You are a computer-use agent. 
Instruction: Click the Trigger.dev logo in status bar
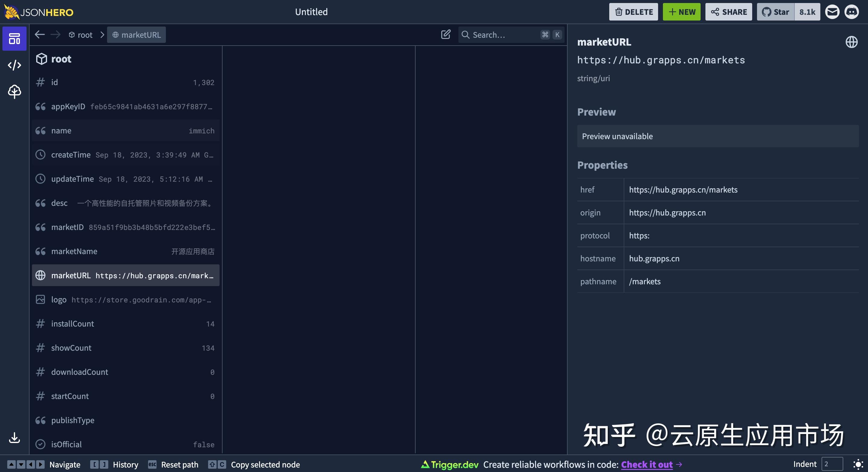[449, 464]
